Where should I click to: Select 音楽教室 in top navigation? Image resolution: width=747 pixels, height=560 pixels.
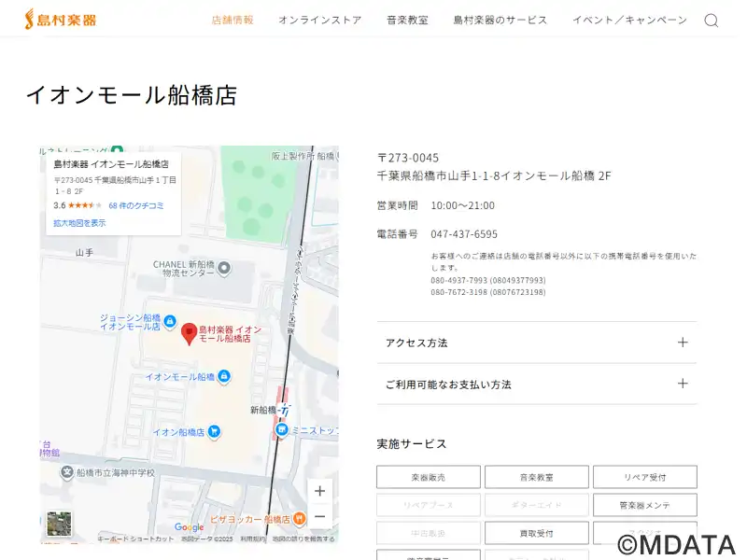pos(407,21)
